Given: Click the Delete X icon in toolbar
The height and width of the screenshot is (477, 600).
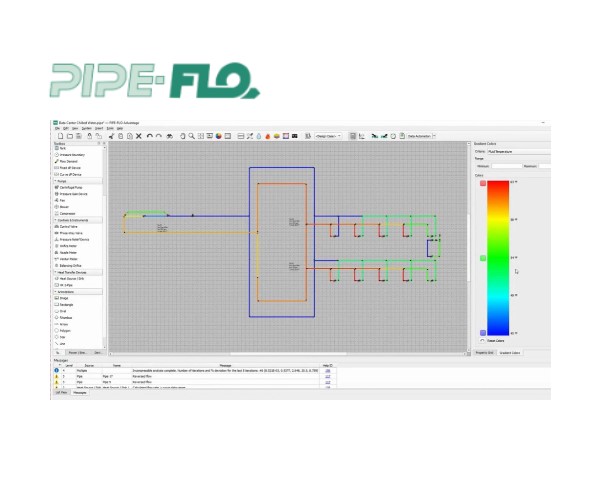Looking at the screenshot, I should click(138, 136).
